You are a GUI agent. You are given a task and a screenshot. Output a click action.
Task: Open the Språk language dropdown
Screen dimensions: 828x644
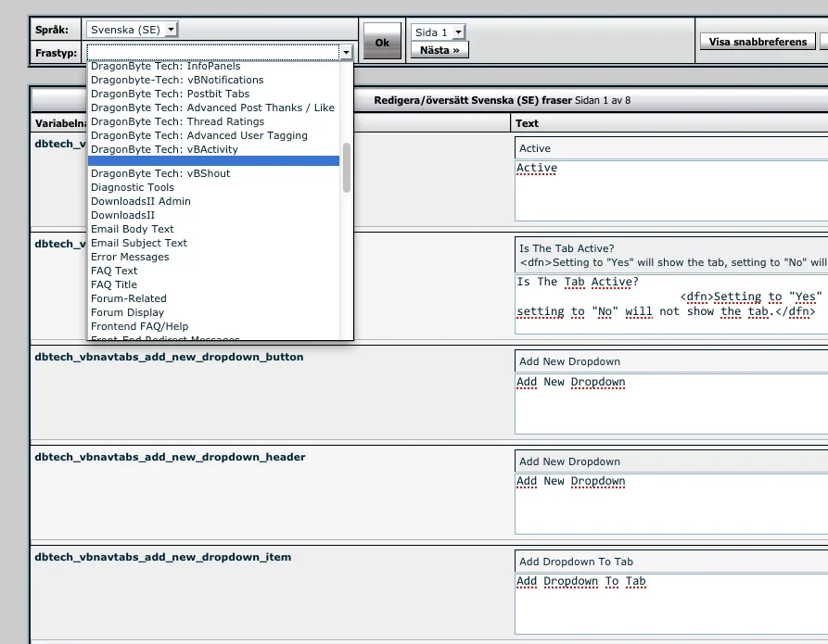pyautogui.click(x=132, y=30)
